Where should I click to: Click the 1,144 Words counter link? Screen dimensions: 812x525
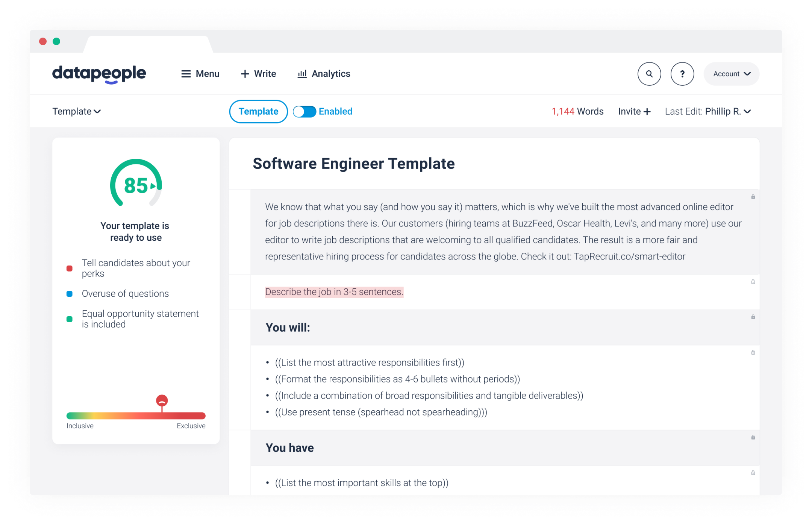click(x=578, y=111)
